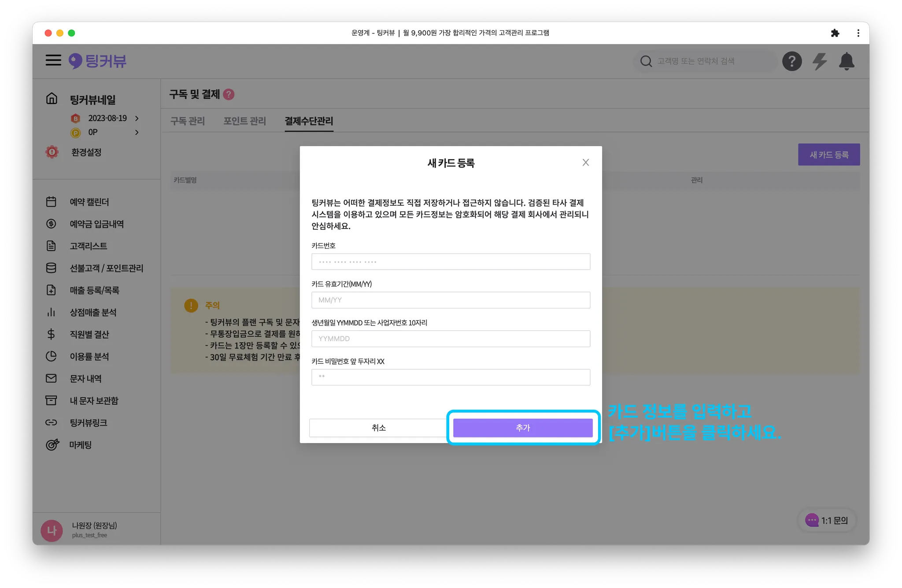Click the 구독 및 결제 help badge

click(x=229, y=94)
